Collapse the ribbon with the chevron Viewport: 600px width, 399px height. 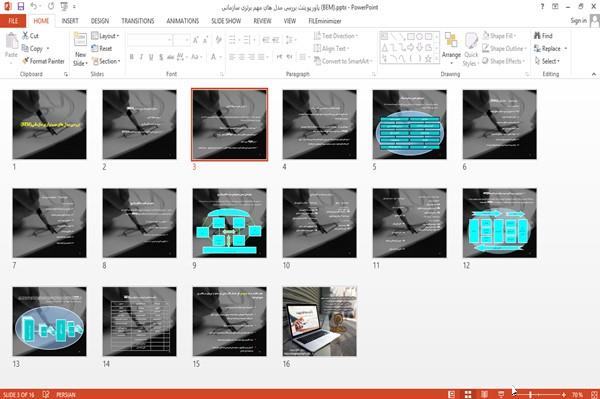[x=594, y=74]
